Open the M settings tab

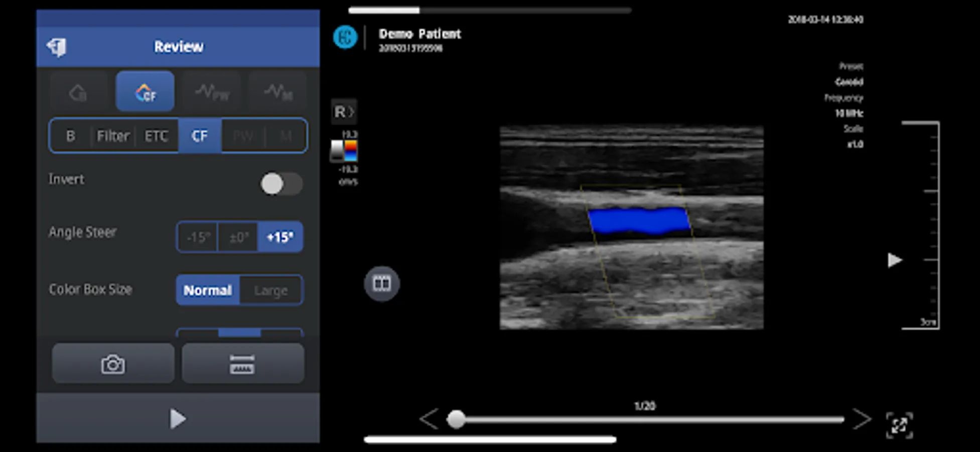click(286, 136)
